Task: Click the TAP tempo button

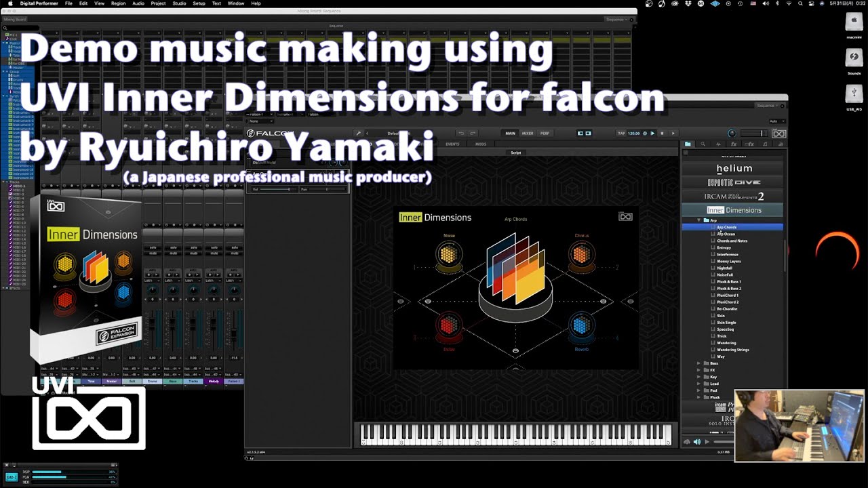Action: coord(621,134)
